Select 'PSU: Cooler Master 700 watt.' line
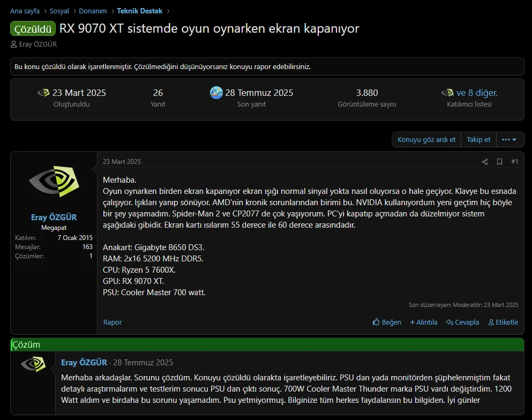Viewport: 532px width, 420px height. 154,292
